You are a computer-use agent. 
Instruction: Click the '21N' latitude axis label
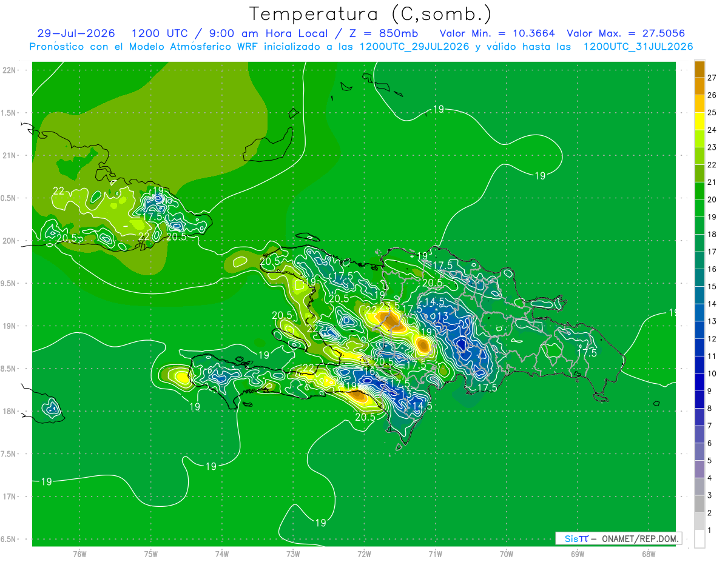10,156
